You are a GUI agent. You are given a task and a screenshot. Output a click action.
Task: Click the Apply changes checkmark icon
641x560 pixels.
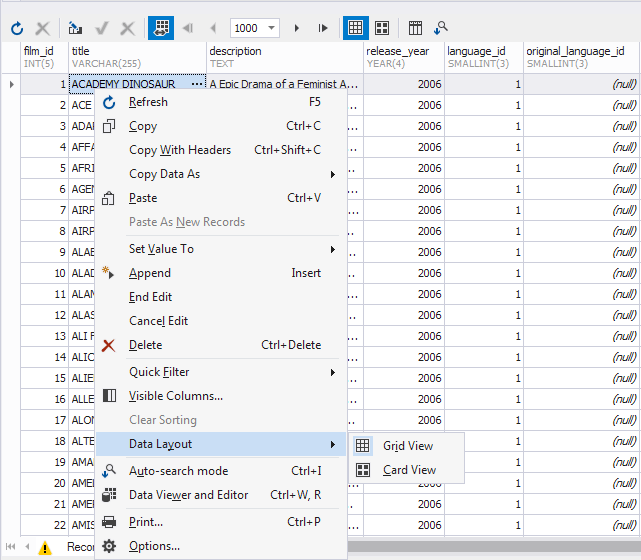(101, 28)
